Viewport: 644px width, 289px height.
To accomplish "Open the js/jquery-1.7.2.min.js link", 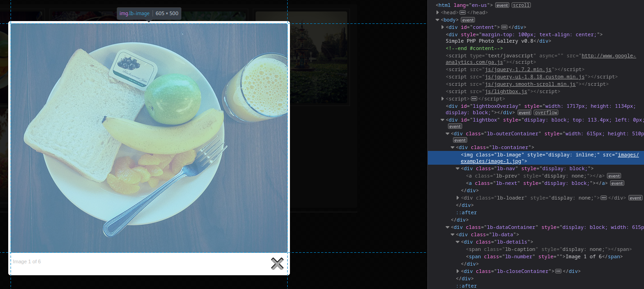I will (518, 69).
